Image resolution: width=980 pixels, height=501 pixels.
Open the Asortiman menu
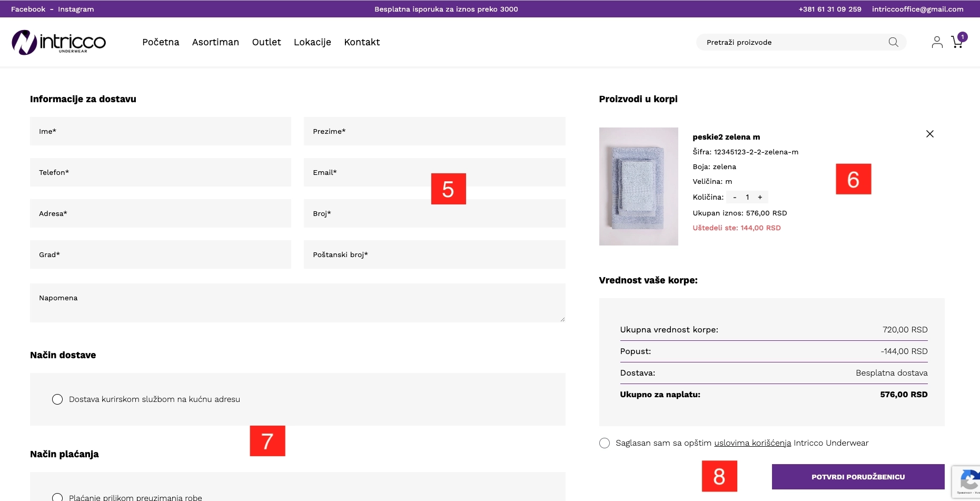[x=215, y=42]
